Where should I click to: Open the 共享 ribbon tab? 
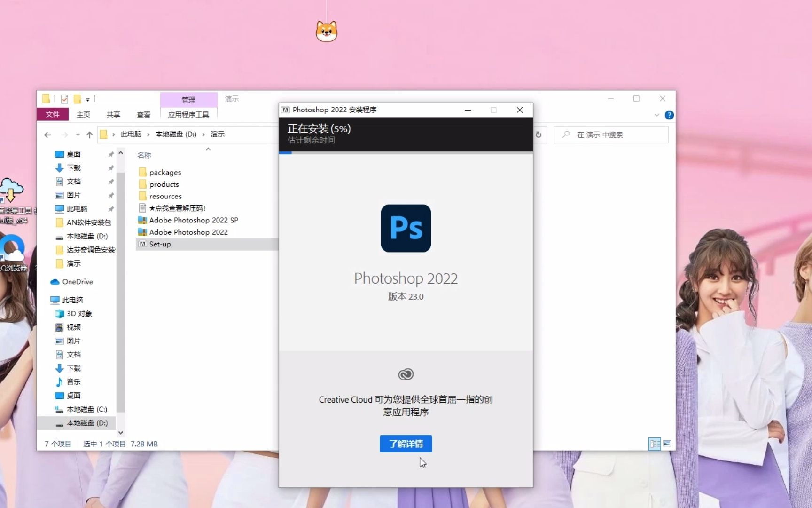tap(113, 114)
